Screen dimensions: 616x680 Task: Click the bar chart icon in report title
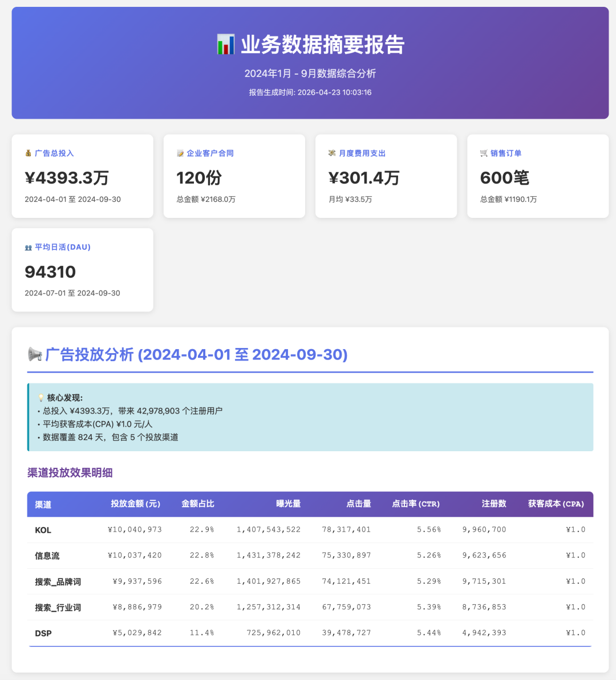tap(226, 44)
